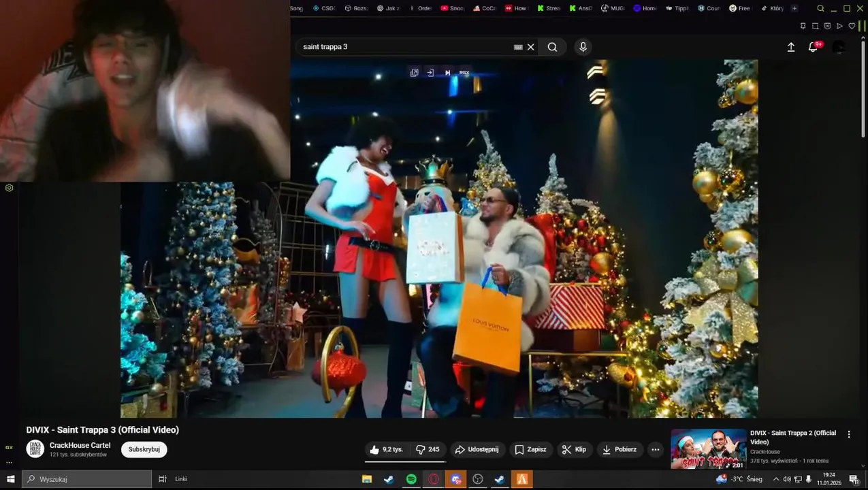Switch to the Order browser tab
The image size is (868, 490).
click(x=420, y=8)
